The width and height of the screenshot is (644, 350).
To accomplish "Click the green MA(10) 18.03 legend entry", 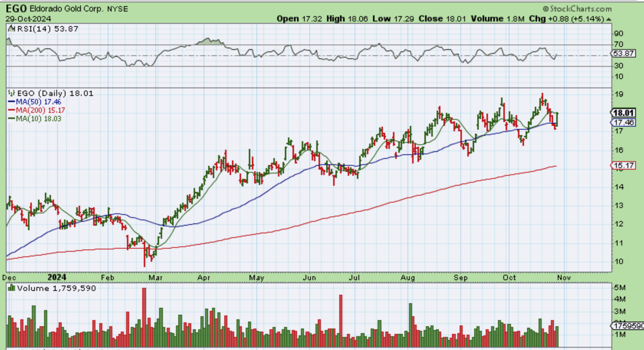I will [x=35, y=119].
